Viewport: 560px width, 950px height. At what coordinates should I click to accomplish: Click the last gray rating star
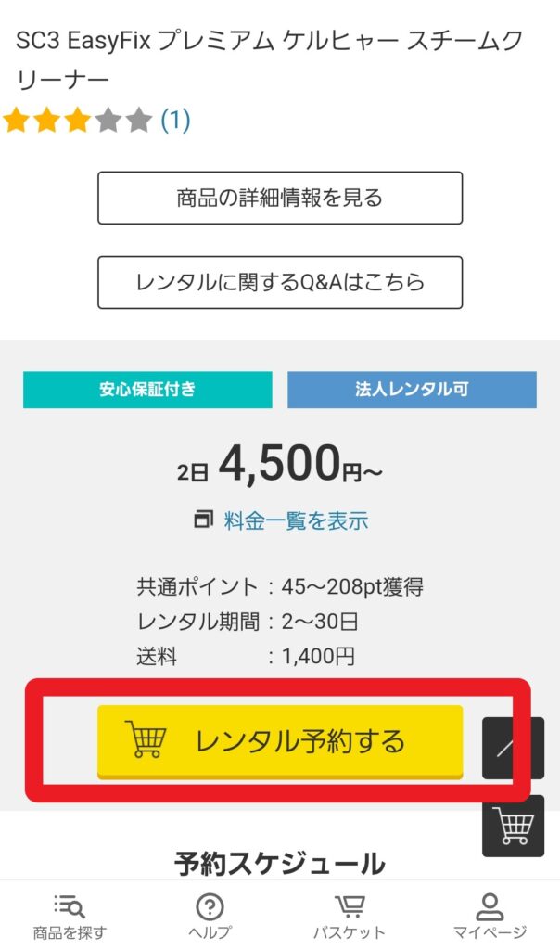[138, 121]
